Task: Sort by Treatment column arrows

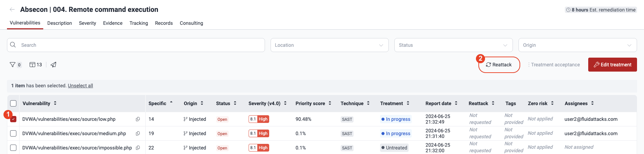Action: pos(408,103)
